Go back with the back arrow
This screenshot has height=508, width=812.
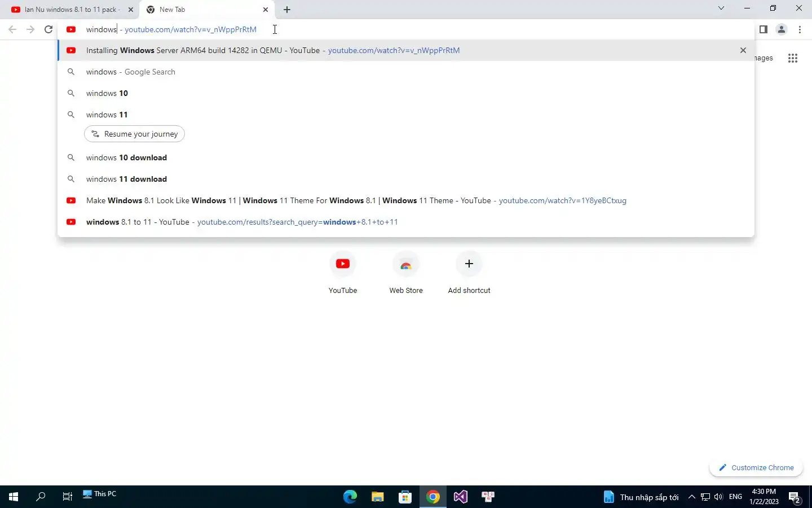click(12, 29)
